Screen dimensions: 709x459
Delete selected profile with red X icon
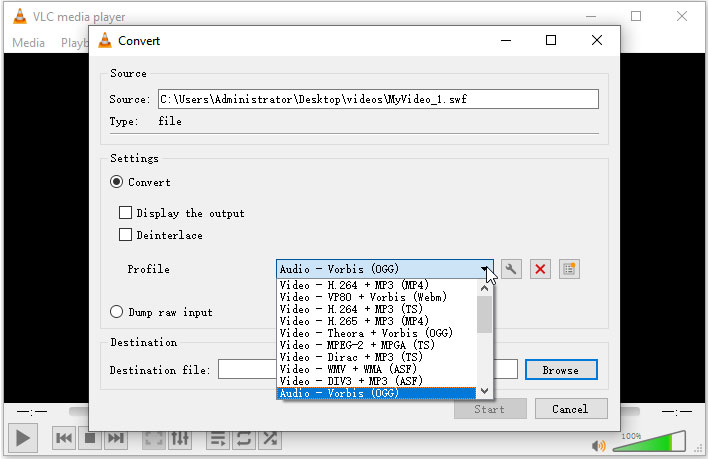click(540, 270)
